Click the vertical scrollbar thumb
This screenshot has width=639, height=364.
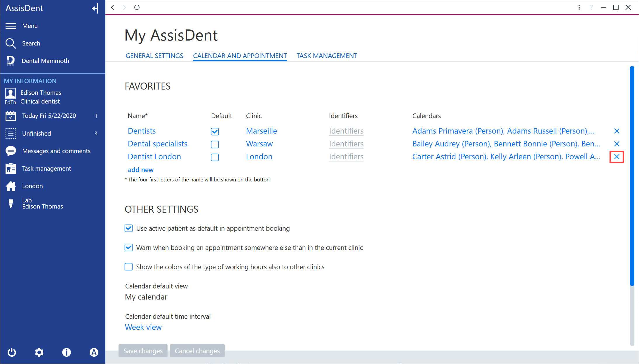(632, 176)
